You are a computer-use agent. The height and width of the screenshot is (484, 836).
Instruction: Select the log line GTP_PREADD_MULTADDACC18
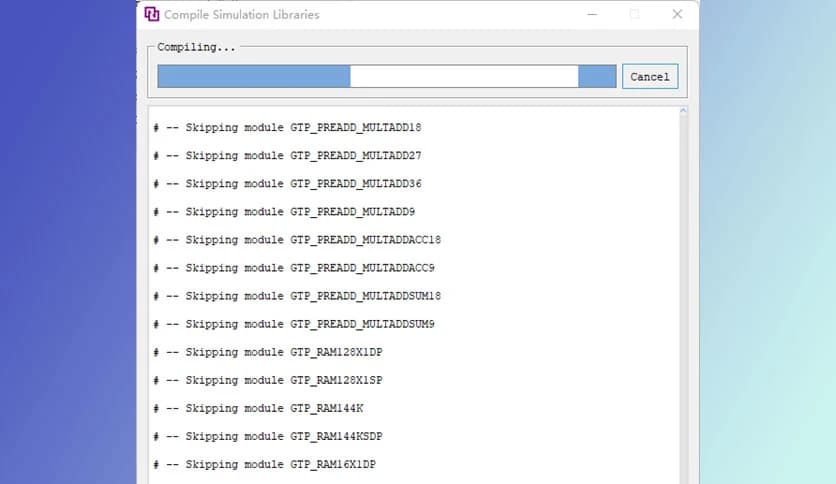point(297,240)
